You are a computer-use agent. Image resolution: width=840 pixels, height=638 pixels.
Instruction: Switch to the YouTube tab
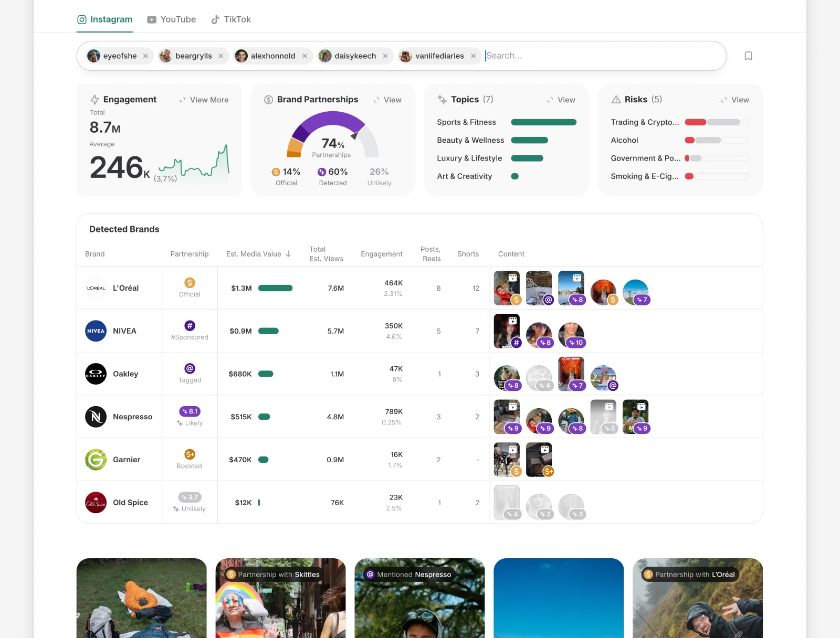[x=171, y=19]
